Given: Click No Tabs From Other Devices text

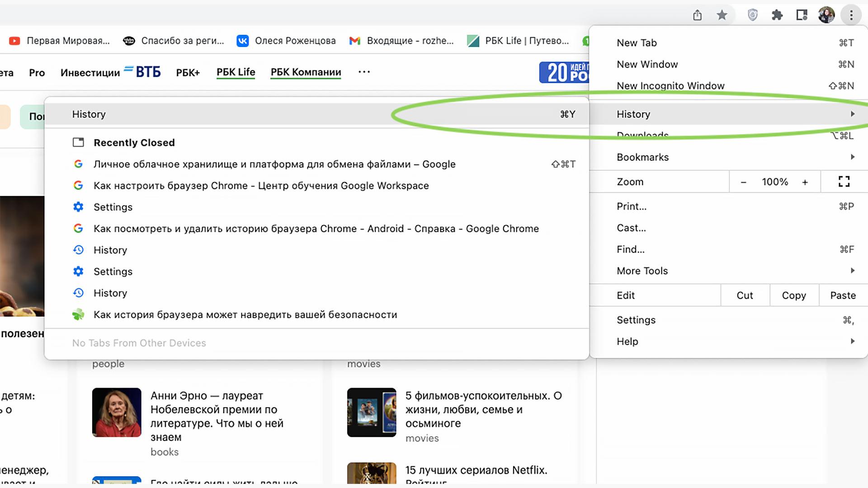Looking at the screenshot, I should pos(138,343).
